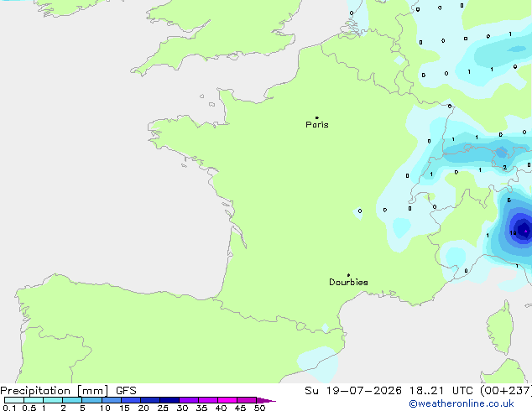The width and height of the screenshot is (532, 411).
Task: Pick the 10–15 mm legend swatch
Action: [112, 400]
